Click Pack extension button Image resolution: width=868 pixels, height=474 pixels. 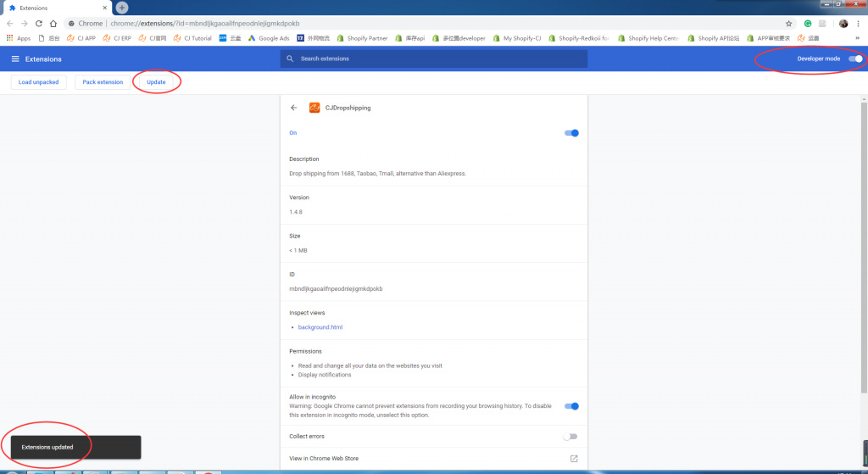click(103, 82)
